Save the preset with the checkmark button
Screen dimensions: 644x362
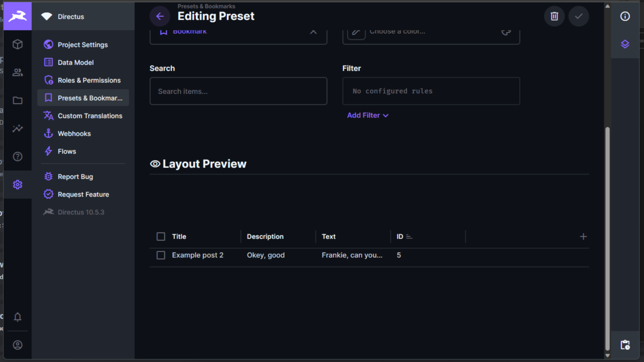[578, 16]
